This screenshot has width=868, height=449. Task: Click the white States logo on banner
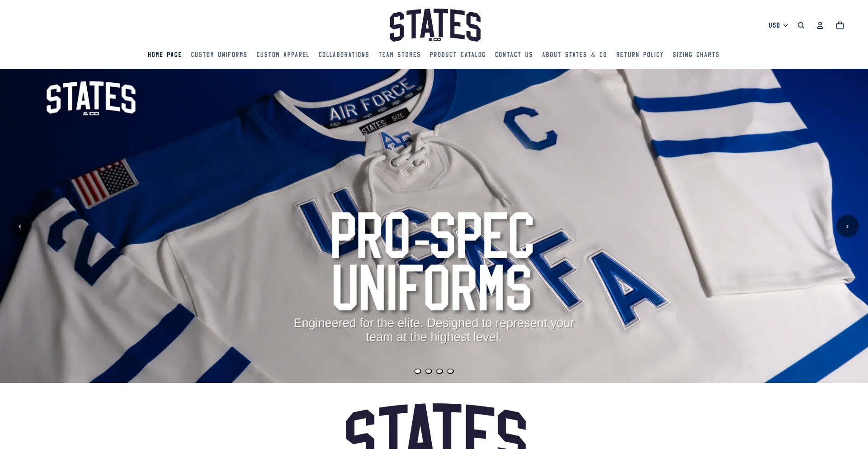click(x=91, y=99)
